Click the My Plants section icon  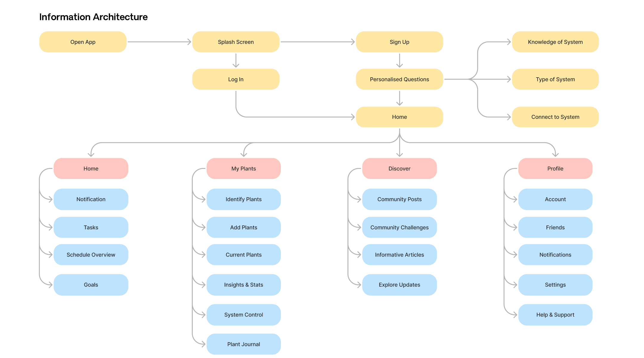244,168
